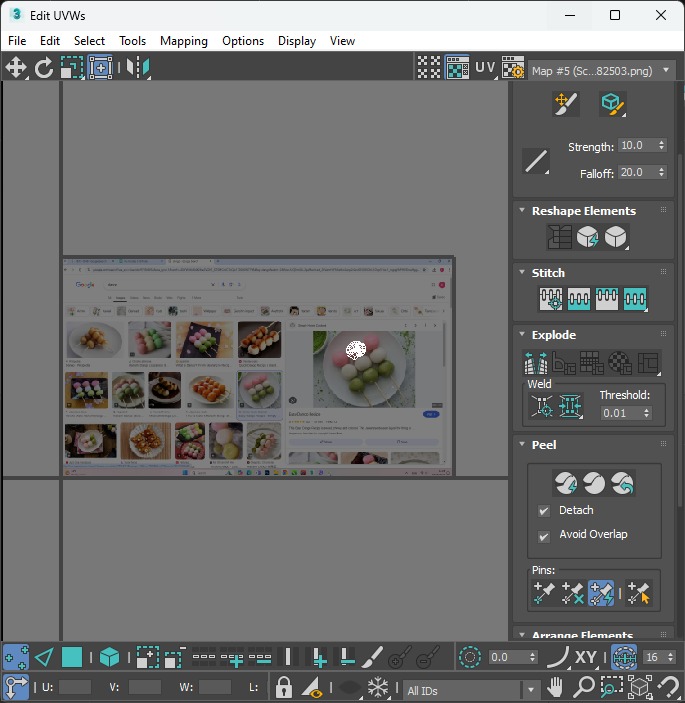
Task: Open the Display menu
Action: click(x=297, y=41)
